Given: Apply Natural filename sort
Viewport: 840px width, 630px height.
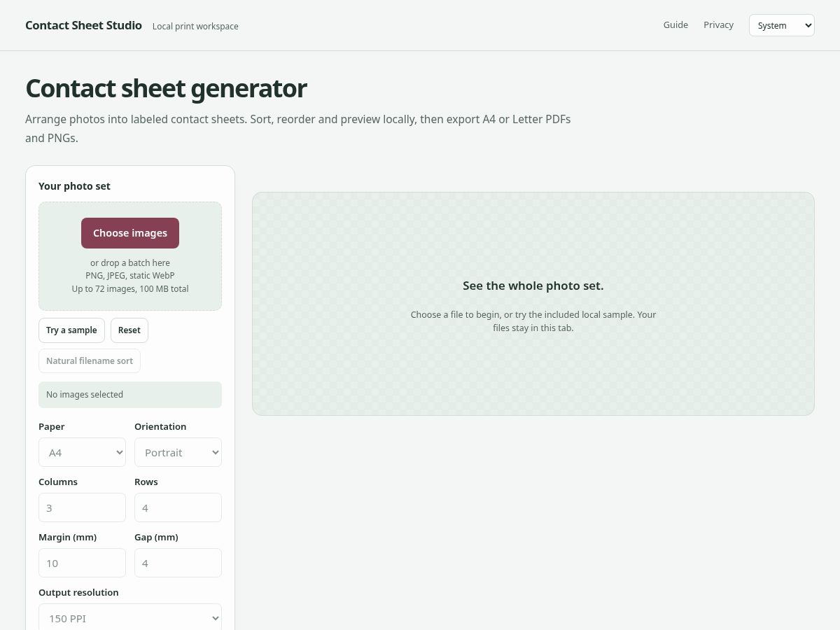Looking at the screenshot, I should [90, 361].
